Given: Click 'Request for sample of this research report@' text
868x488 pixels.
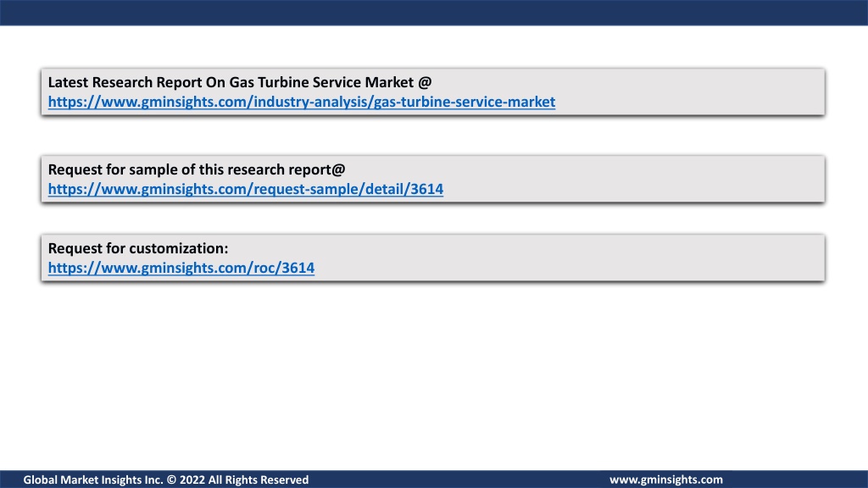Looking at the screenshot, I should (197, 169).
